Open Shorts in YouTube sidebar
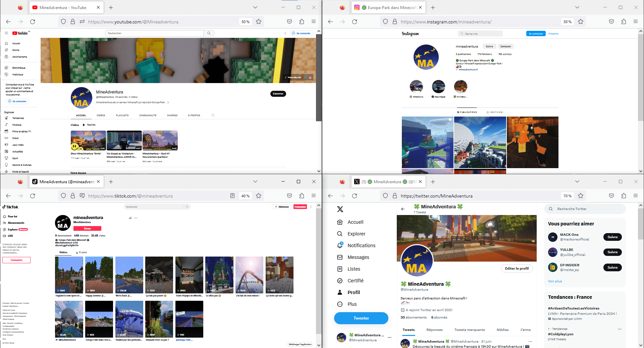This screenshot has height=348, width=644. tap(16, 50)
